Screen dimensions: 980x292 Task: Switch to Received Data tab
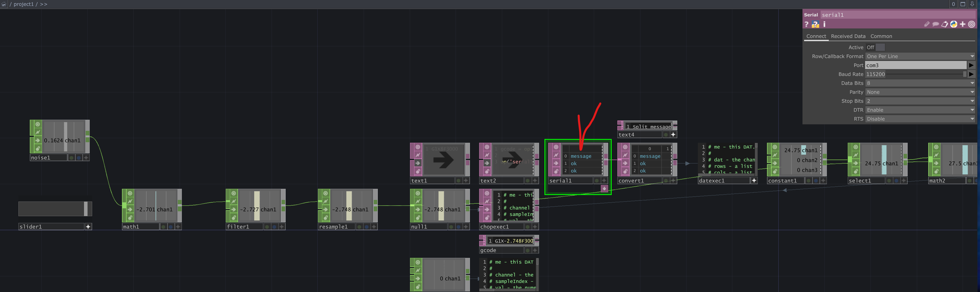tap(848, 36)
